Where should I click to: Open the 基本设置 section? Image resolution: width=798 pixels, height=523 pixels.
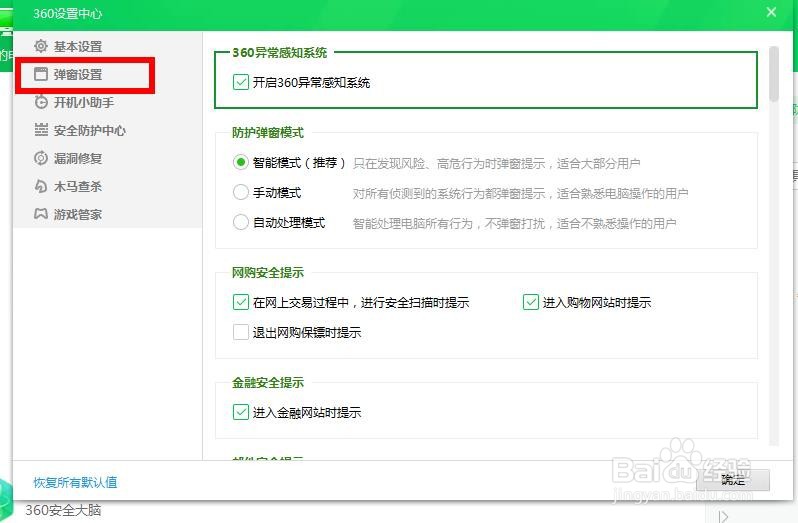point(78,46)
